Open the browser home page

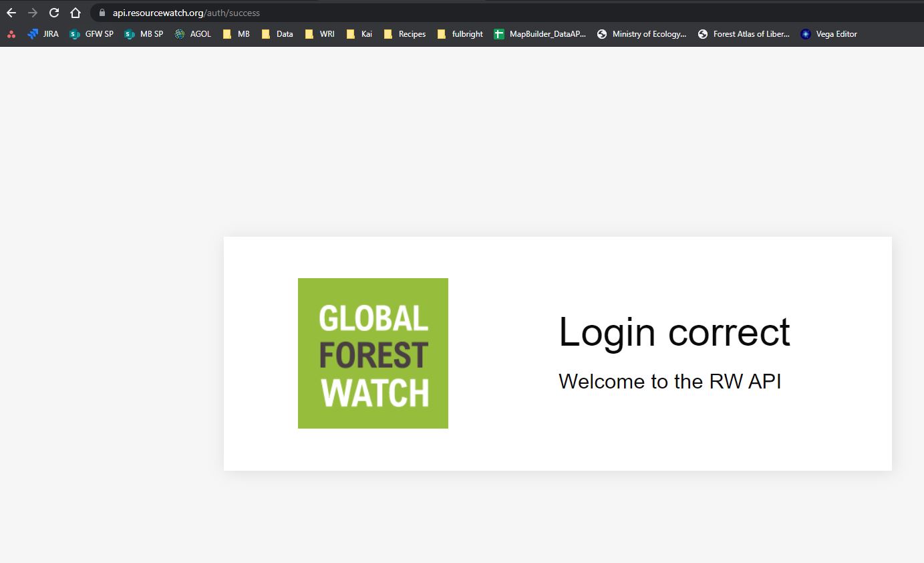(75, 12)
